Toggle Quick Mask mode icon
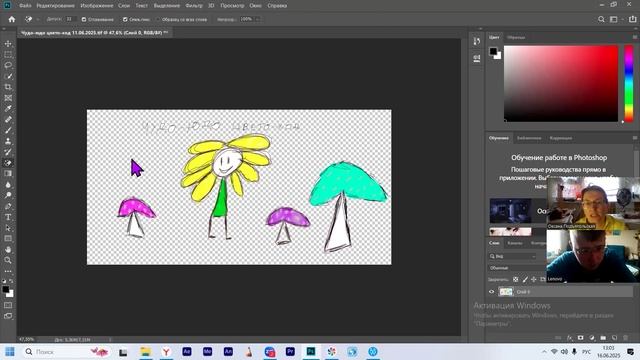Screen dimensions: 640x360 coord(8,305)
